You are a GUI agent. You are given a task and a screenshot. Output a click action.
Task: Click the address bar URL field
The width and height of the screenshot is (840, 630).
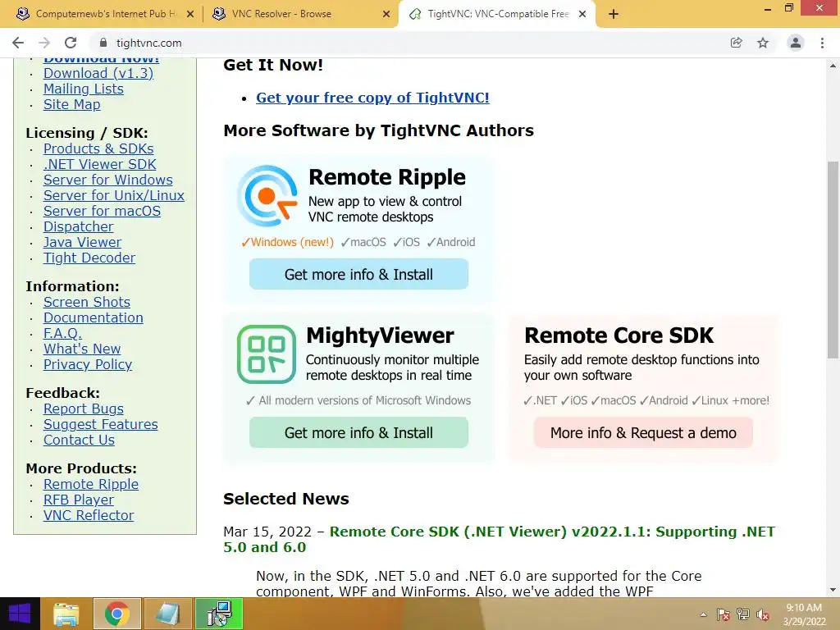click(x=413, y=43)
